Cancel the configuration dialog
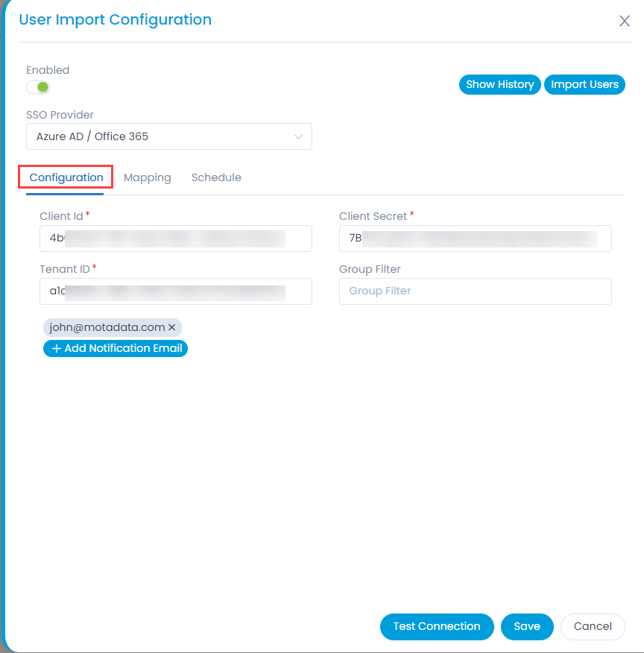Image resolution: width=644 pixels, height=653 pixels. point(593,626)
